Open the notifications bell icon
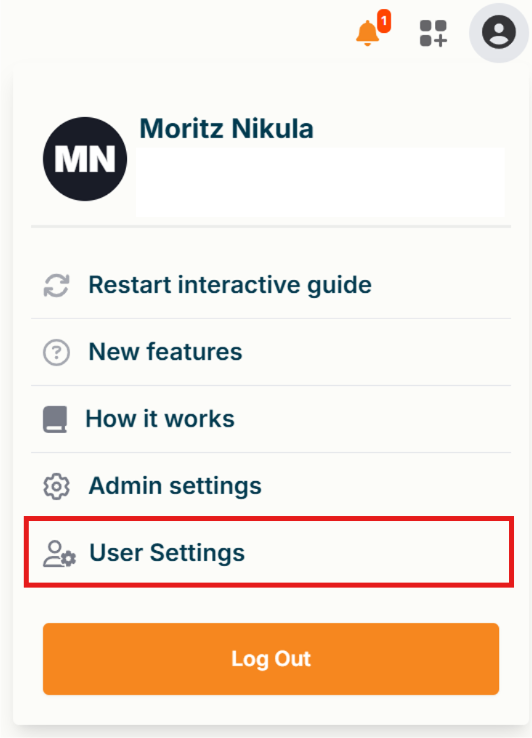532x738 pixels. coord(367,34)
